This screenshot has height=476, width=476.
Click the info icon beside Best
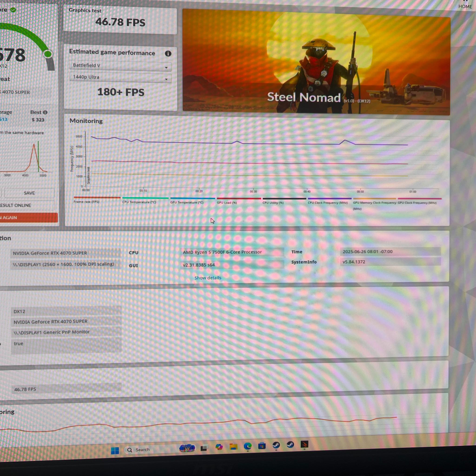coord(45,112)
